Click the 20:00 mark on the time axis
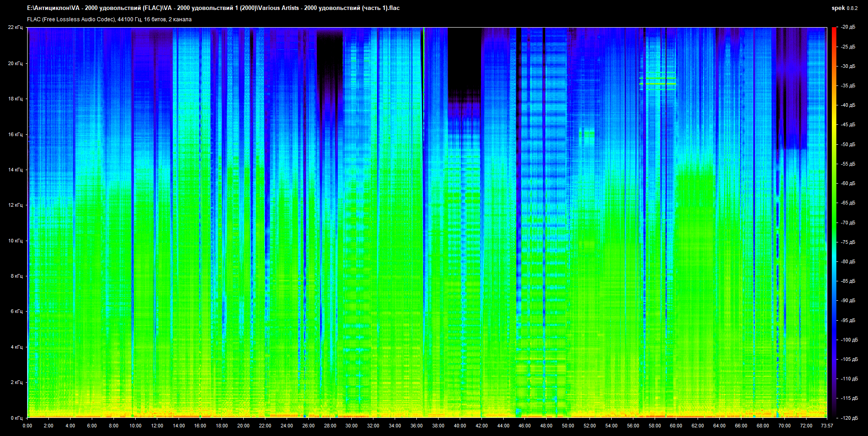 [x=243, y=426]
